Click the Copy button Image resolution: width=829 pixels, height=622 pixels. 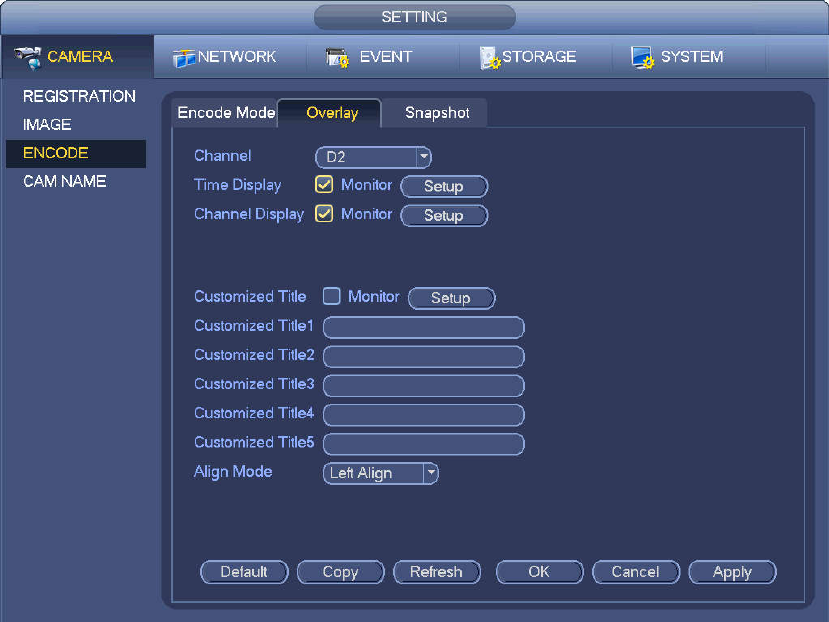click(340, 572)
